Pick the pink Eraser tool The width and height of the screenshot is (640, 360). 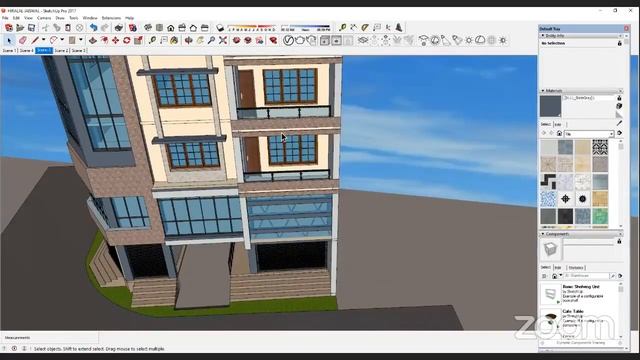(x=22, y=40)
